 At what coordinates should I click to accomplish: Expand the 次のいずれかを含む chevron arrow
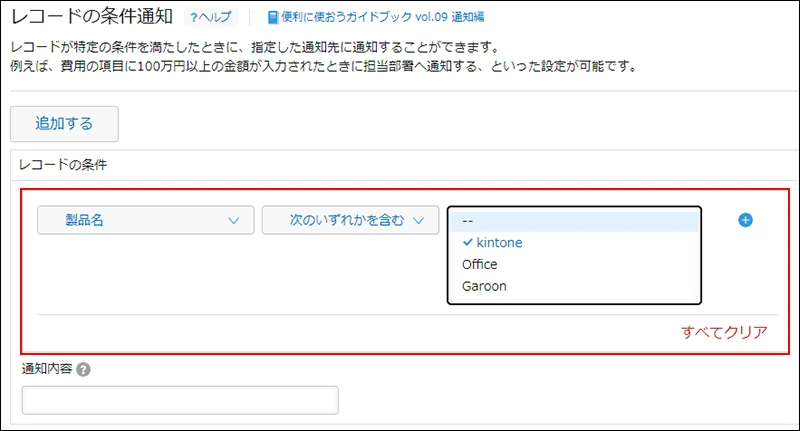pos(419,220)
